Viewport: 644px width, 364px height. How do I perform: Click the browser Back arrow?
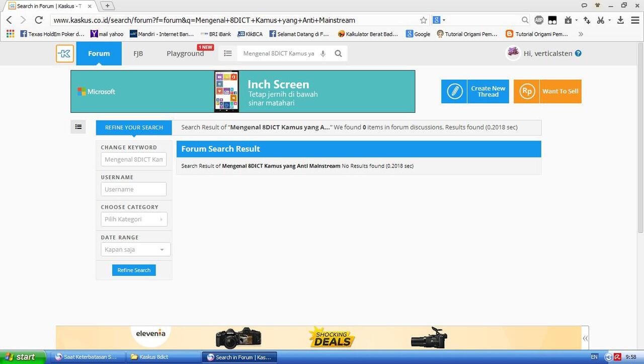pyautogui.click(x=9, y=20)
